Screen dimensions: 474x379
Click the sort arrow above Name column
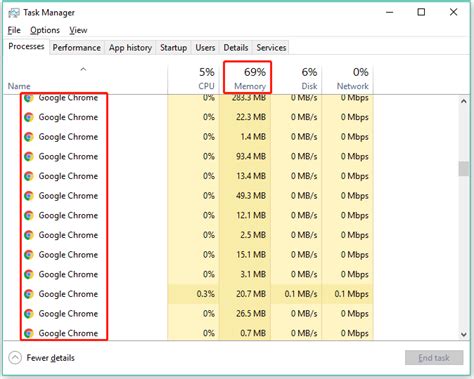coord(83,69)
